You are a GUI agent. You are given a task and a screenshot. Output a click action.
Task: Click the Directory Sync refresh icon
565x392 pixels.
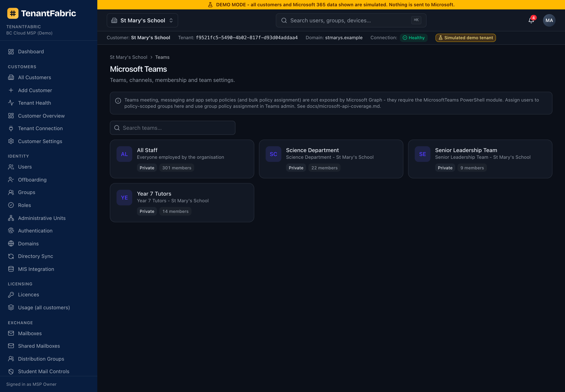(x=11, y=256)
